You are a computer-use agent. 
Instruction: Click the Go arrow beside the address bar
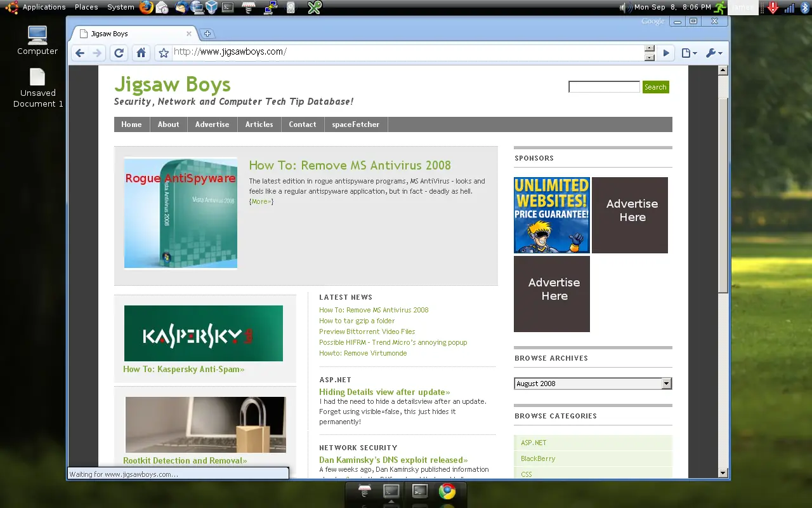click(666, 53)
